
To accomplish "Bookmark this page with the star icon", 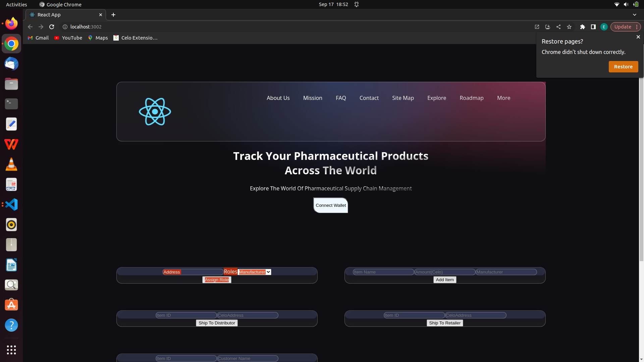I will click(569, 27).
